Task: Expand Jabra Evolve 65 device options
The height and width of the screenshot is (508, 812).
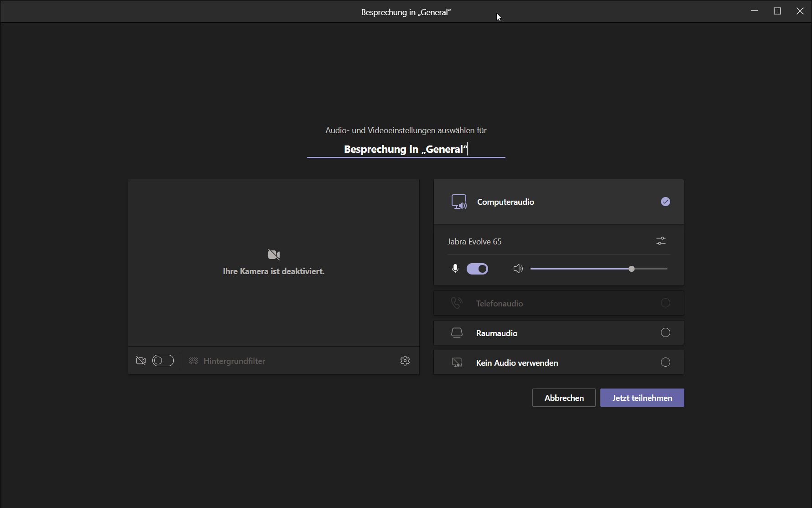Action: click(x=474, y=242)
